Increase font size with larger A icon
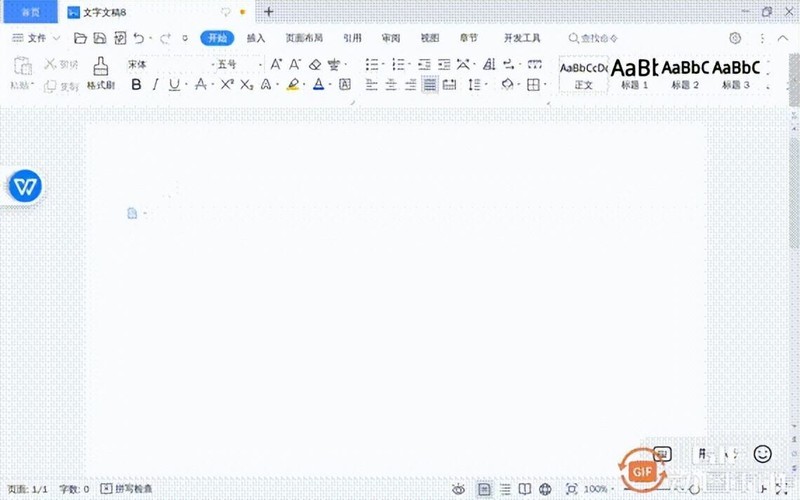The height and width of the screenshot is (500, 800). (x=276, y=64)
